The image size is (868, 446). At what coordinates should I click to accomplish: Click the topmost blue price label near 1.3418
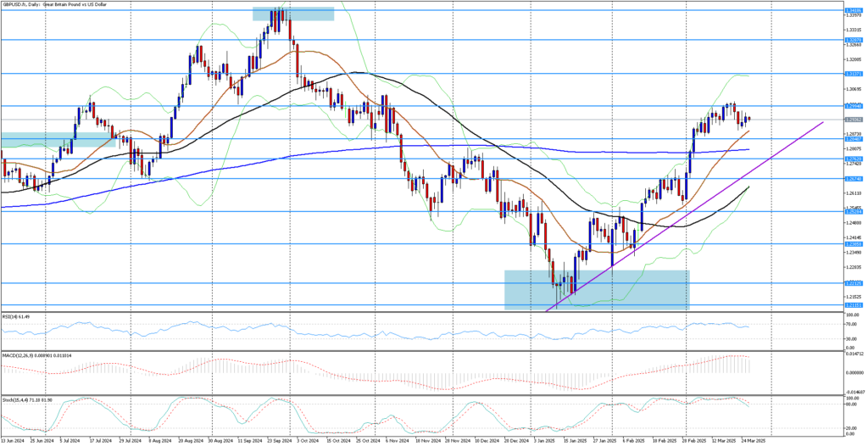coord(854,10)
